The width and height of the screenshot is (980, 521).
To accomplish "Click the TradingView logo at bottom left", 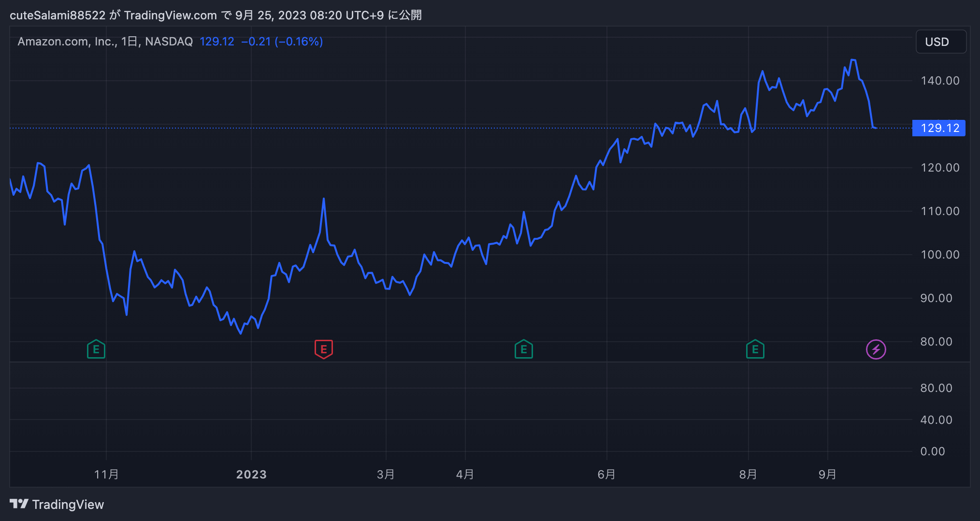I will (19, 504).
